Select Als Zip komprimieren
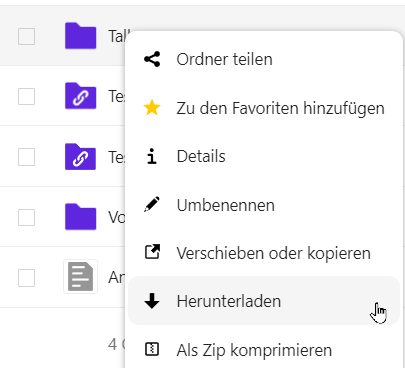 pos(264,349)
